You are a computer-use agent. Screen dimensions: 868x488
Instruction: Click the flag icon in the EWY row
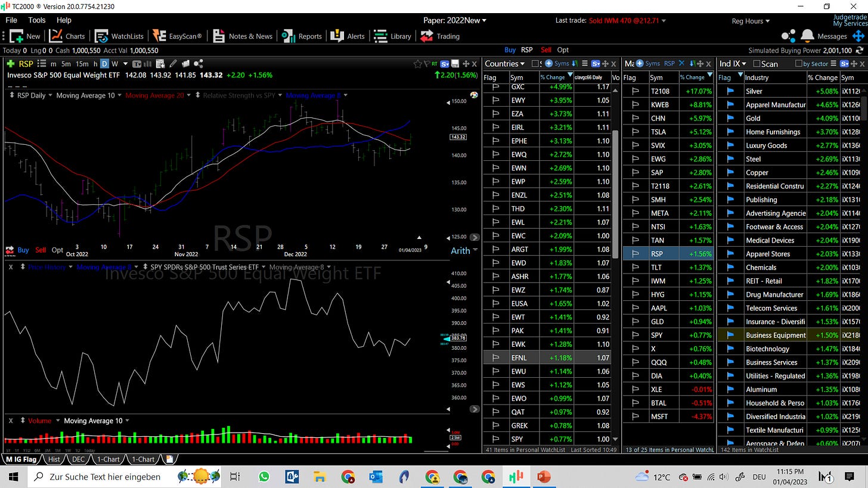tap(495, 100)
